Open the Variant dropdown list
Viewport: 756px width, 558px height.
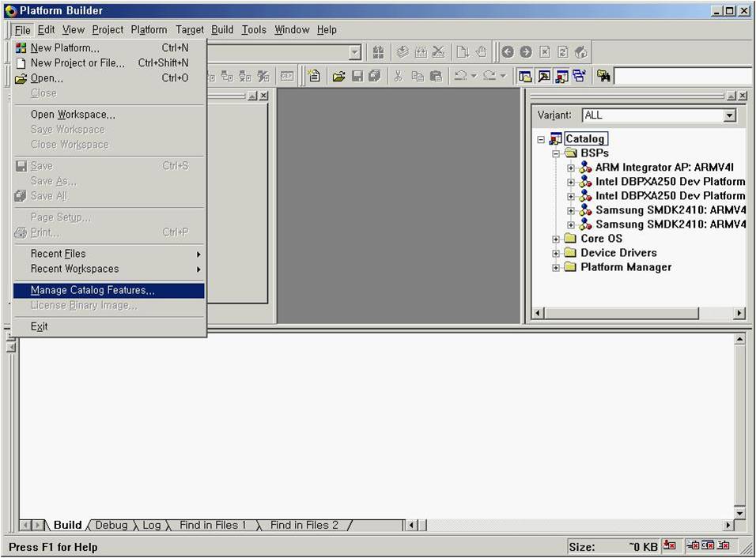pos(729,115)
